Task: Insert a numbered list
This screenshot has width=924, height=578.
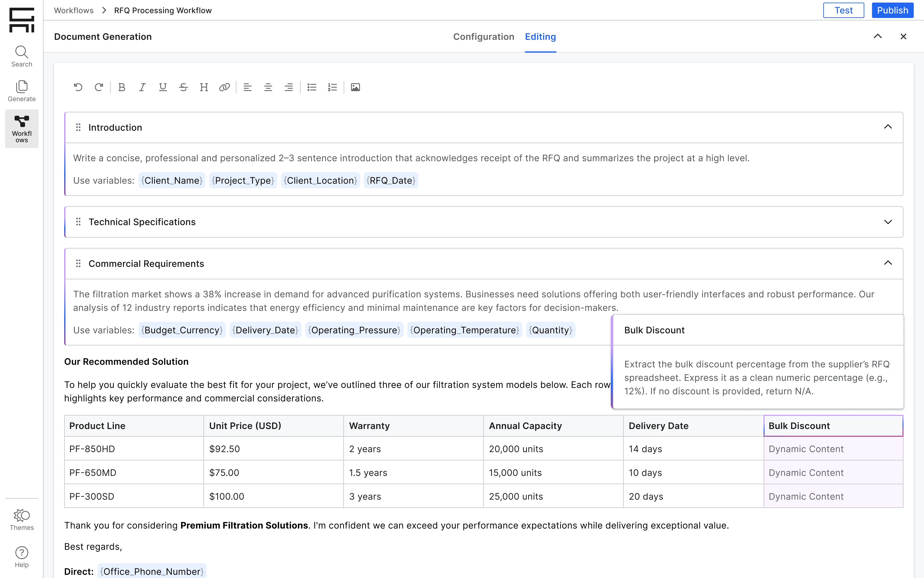Action: [x=332, y=88]
